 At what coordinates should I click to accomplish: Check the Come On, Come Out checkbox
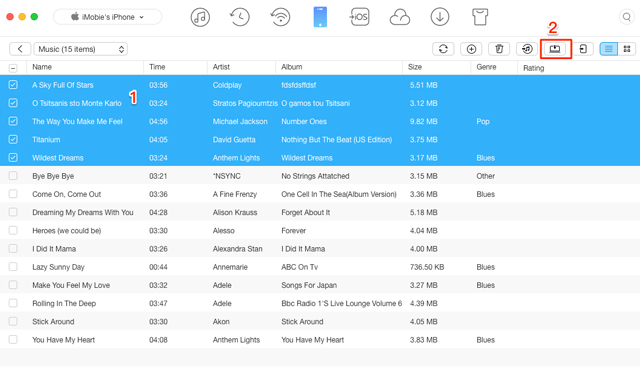tap(13, 194)
